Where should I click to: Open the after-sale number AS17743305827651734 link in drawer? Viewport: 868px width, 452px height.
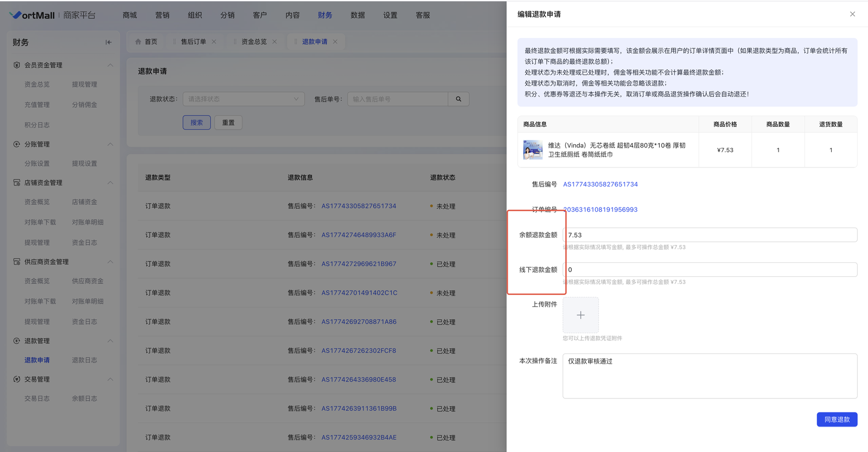pyautogui.click(x=600, y=184)
